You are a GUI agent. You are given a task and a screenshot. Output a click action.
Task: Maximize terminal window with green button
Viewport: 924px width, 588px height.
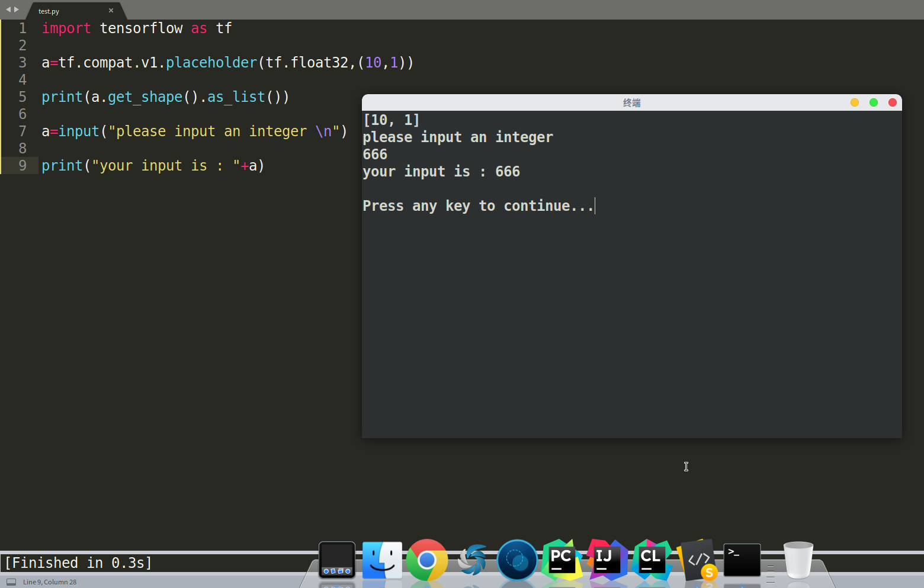click(873, 102)
